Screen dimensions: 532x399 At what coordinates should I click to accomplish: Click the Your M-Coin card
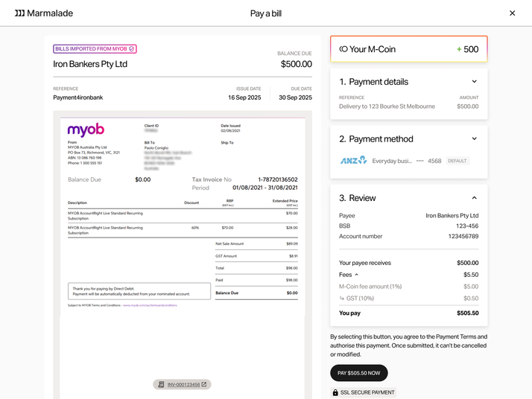(409, 49)
